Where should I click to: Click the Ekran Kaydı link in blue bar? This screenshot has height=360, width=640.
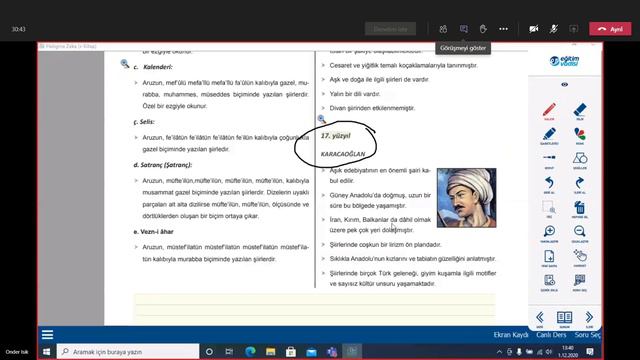pos(511,335)
